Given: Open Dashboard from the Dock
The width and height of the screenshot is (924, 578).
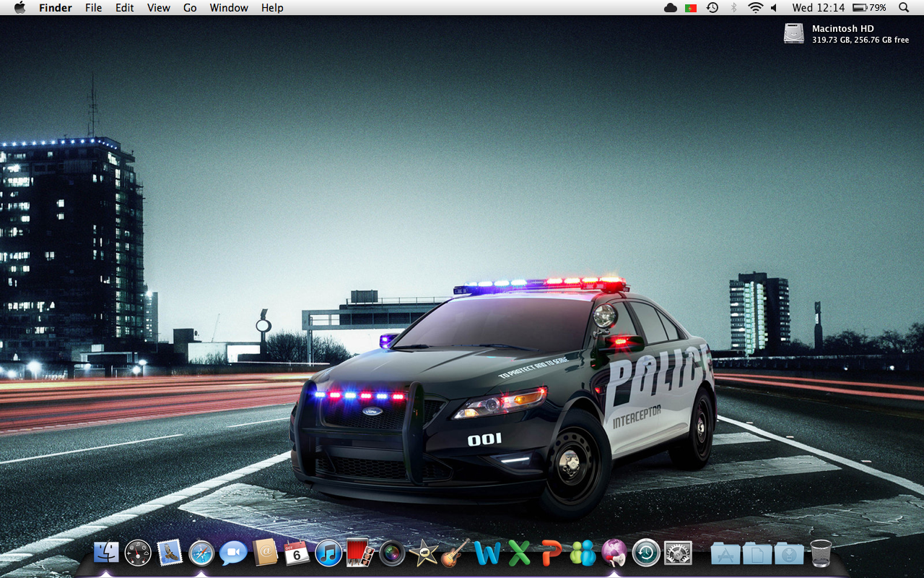Looking at the screenshot, I should (138, 553).
